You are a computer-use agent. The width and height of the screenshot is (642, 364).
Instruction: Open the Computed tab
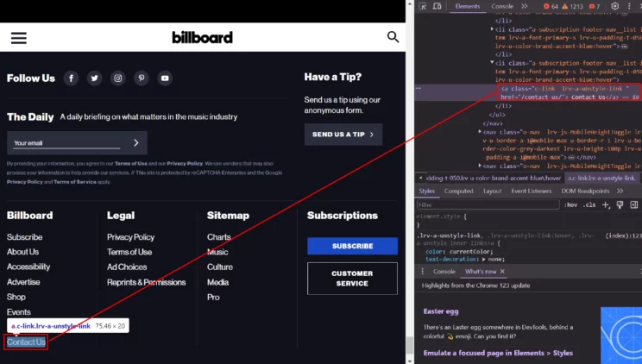(x=458, y=191)
